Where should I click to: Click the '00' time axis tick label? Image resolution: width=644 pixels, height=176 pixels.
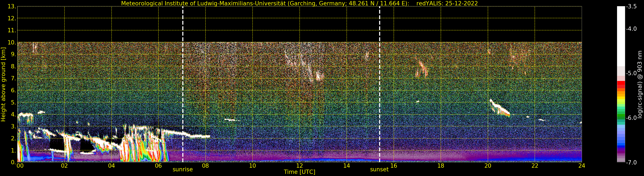pyautogui.click(x=20, y=166)
